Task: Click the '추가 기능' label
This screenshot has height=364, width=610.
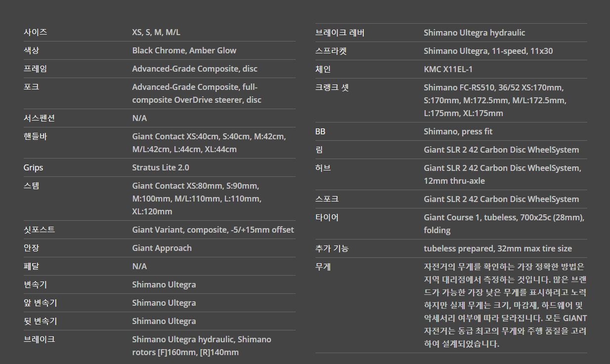Action: point(332,248)
